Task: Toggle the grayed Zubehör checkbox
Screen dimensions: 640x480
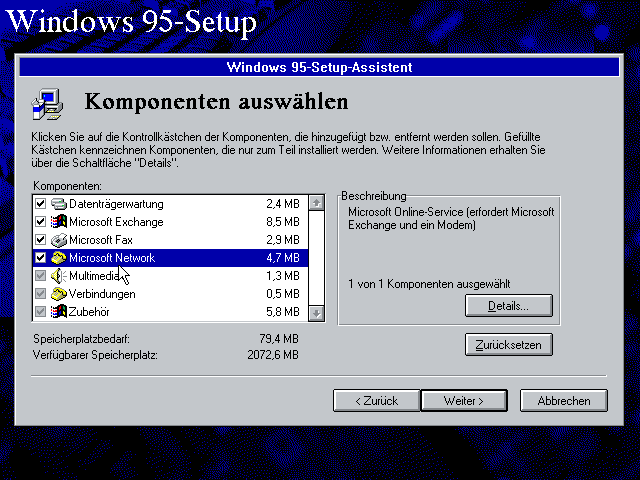Action: pyautogui.click(x=40, y=312)
